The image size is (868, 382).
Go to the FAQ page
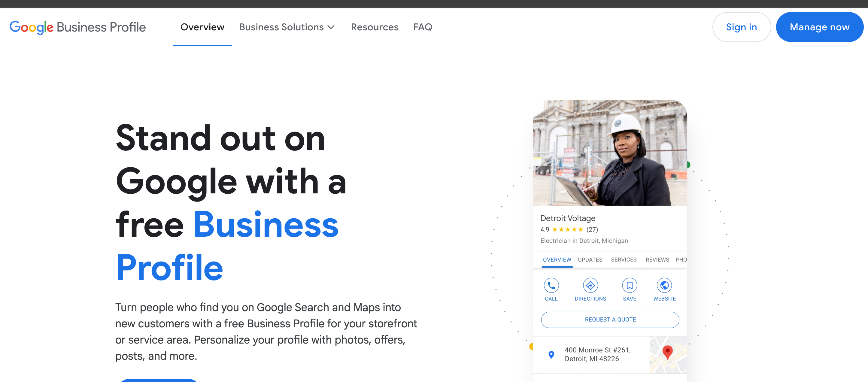coord(423,27)
